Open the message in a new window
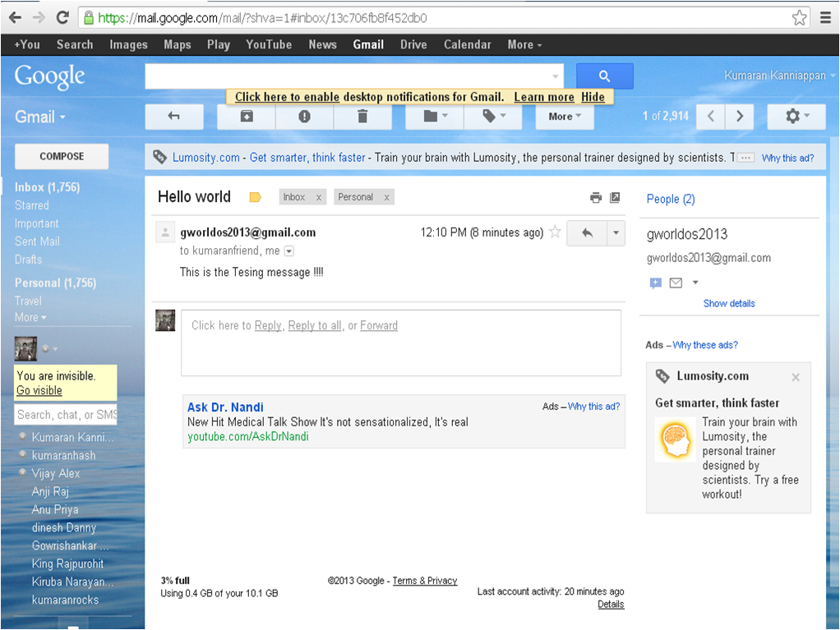 coord(616,197)
